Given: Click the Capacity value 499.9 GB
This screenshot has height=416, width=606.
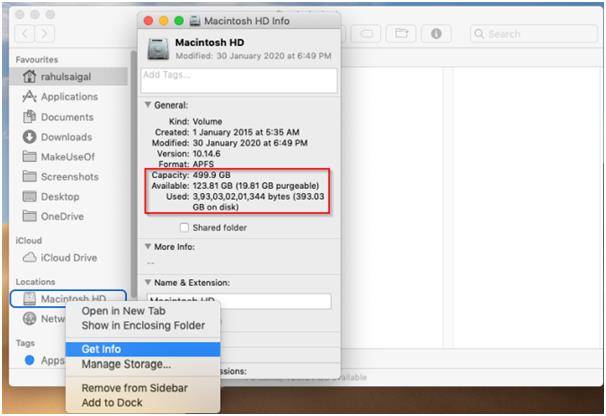Looking at the screenshot, I should click(x=211, y=175).
